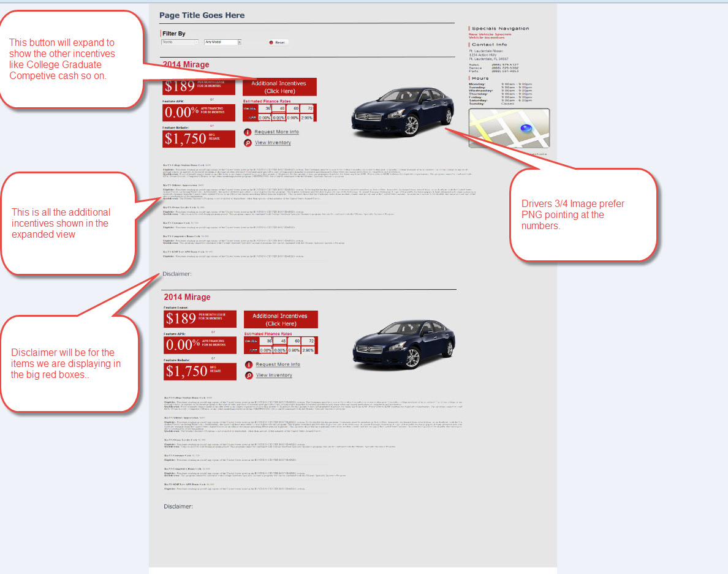Click 2.90% rate cell in second listing
728x574 pixels.
[x=308, y=350]
